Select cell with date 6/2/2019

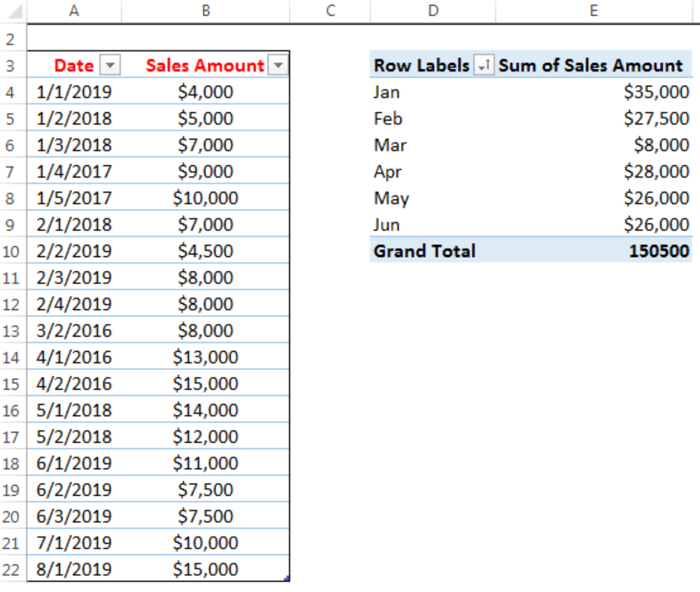pyautogui.click(x=74, y=490)
